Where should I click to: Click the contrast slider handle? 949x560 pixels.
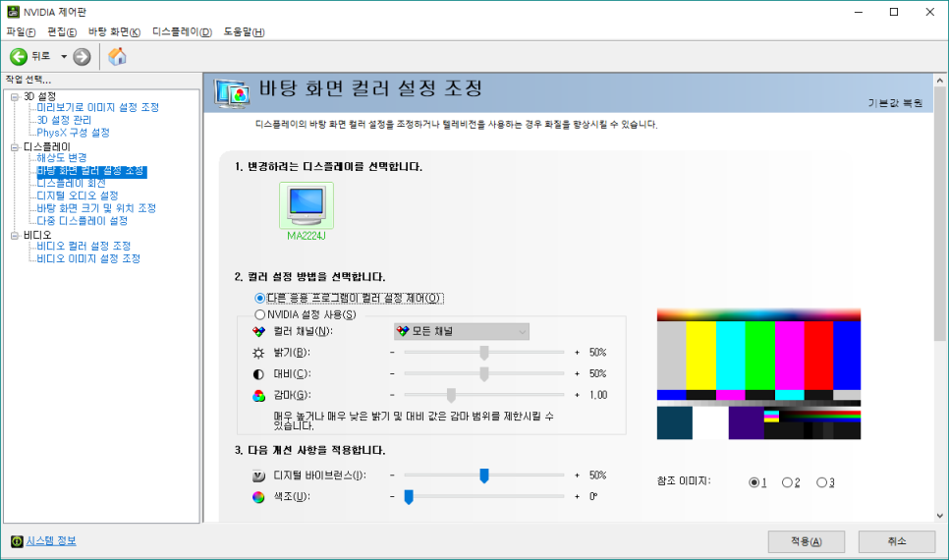[x=484, y=374]
